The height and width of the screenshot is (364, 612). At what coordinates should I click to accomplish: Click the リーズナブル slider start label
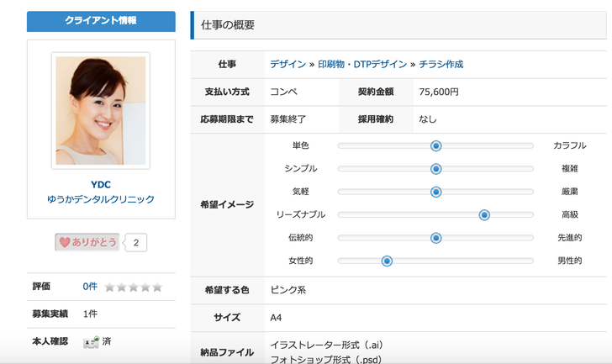point(301,215)
